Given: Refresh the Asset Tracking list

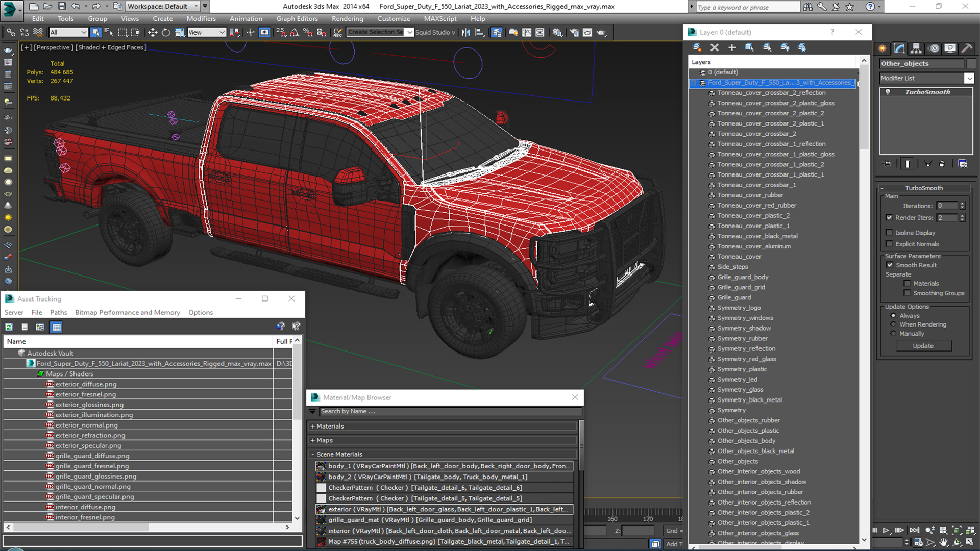Looking at the screenshot, I should [9, 327].
